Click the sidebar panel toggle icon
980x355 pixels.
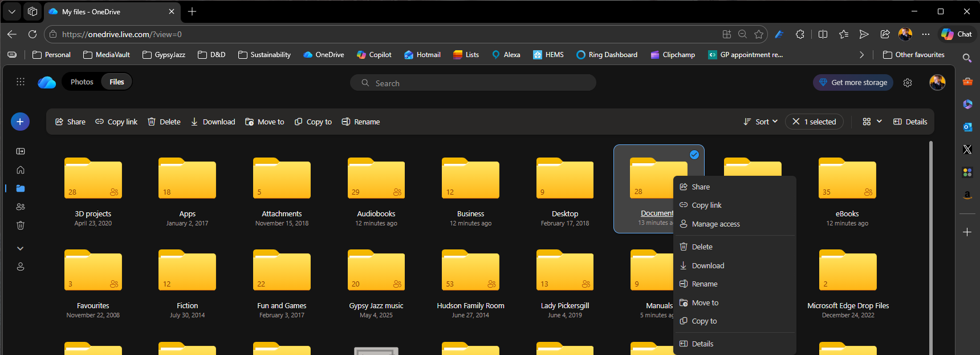21,151
